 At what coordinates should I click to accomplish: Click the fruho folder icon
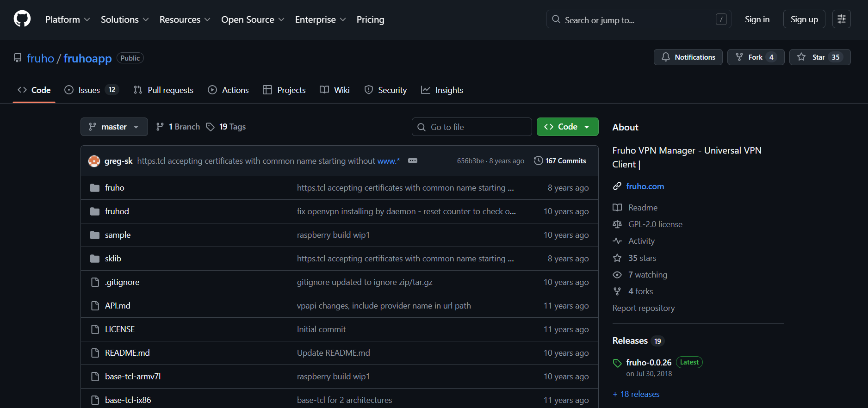95,188
